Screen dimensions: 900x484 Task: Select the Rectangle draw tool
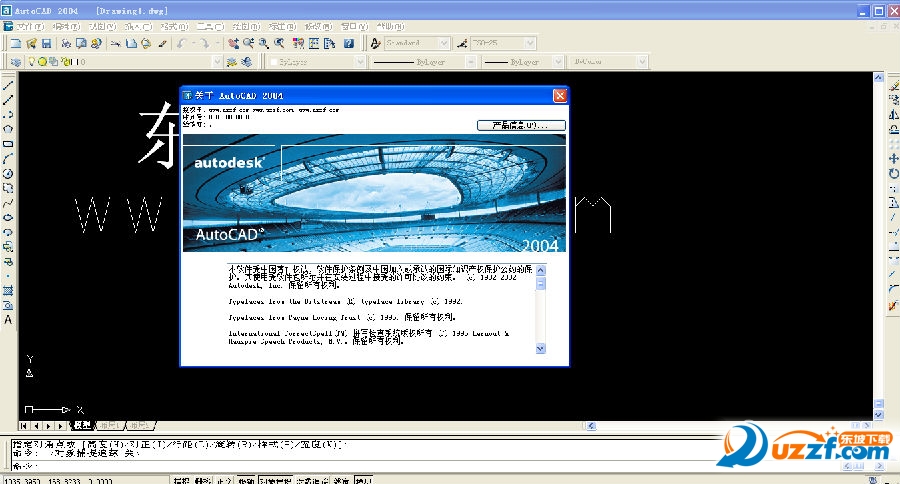click(8, 144)
